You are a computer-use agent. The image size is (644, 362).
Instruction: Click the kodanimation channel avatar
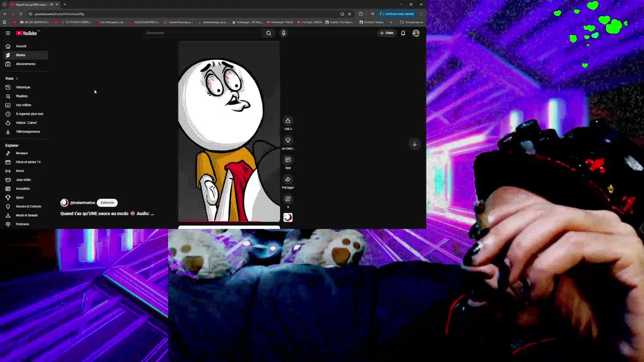point(64,203)
